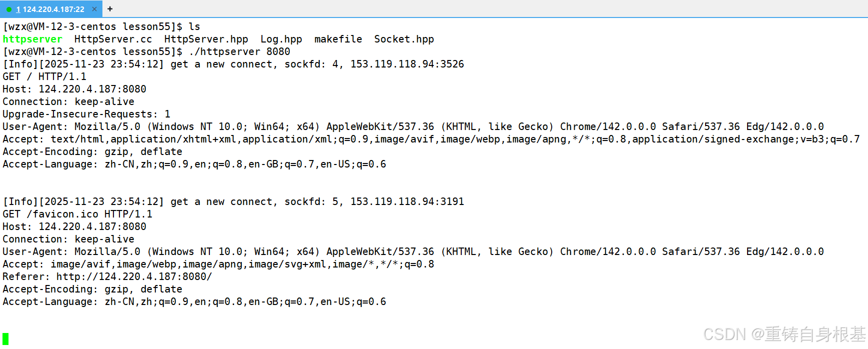
Task: Click the first Accept-Encoding: gzip, deflate line
Action: click(x=92, y=151)
